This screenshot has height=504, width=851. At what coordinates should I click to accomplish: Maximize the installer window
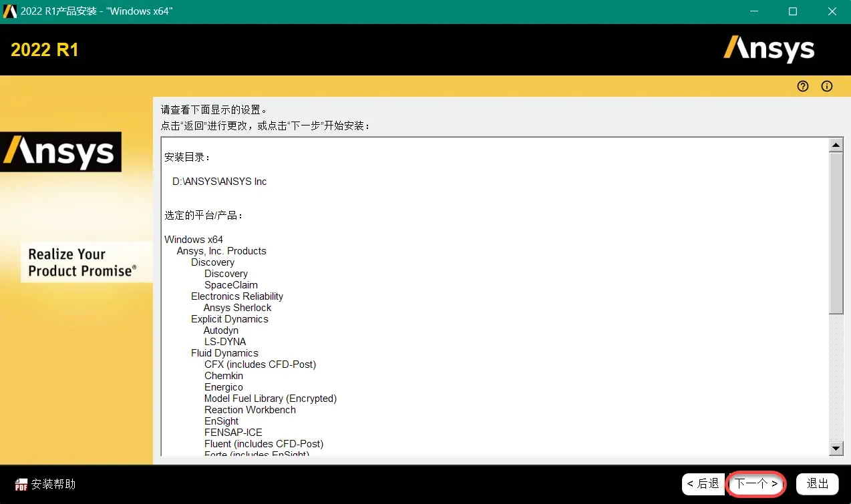pos(793,11)
